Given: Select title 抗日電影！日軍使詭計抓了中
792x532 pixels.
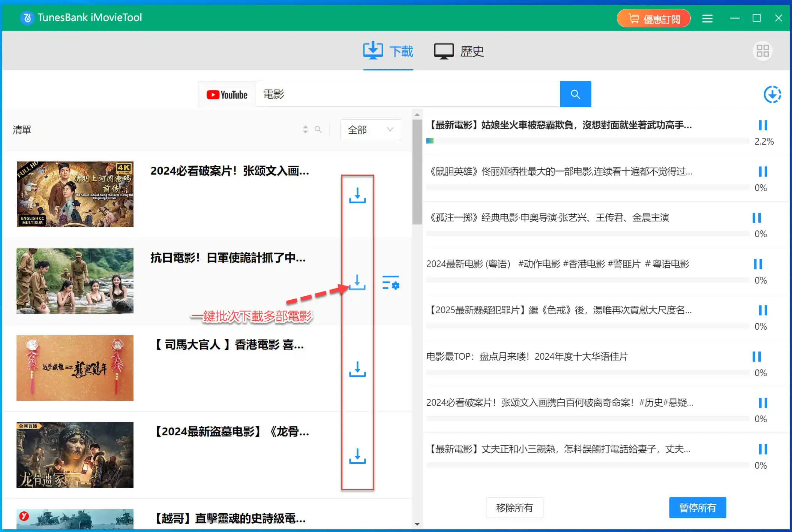Looking at the screenshot, I should click(228, 258).
